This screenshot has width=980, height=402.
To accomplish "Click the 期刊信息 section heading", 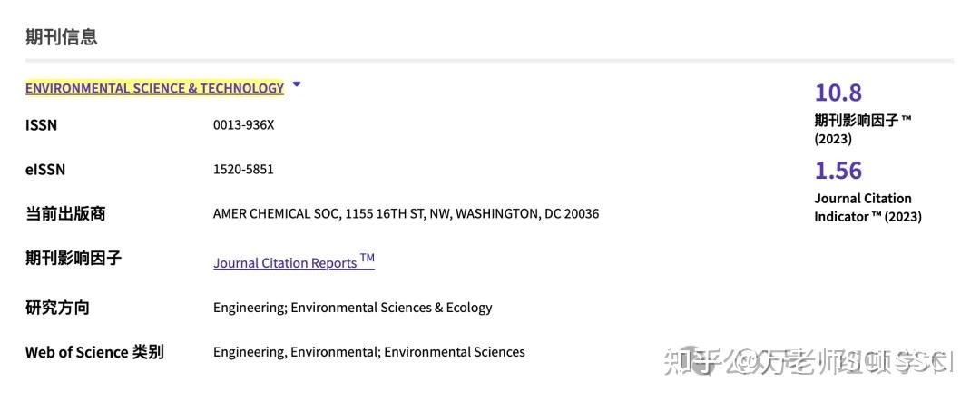I will (x=61, y=37).
